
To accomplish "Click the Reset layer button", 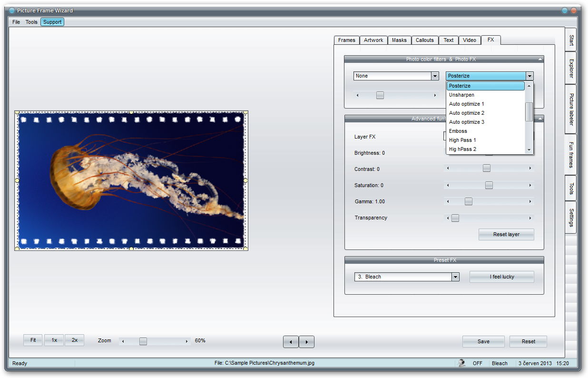I will tap(506, 234).
